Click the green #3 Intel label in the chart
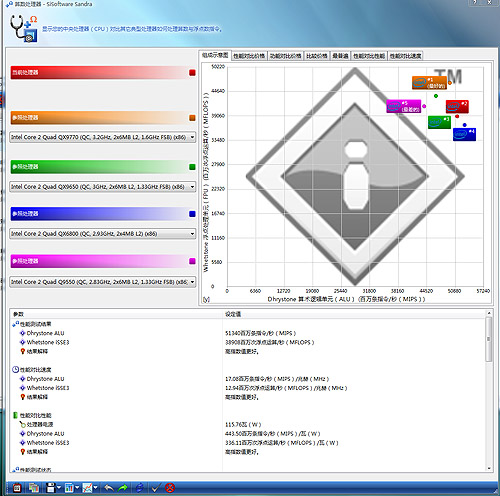 click(439, 122)
